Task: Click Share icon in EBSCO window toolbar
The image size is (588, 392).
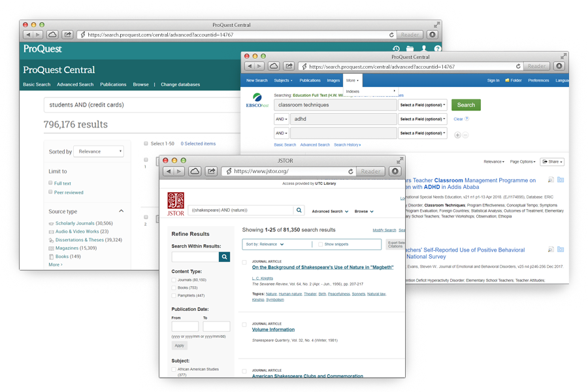Action: point(289,67)
